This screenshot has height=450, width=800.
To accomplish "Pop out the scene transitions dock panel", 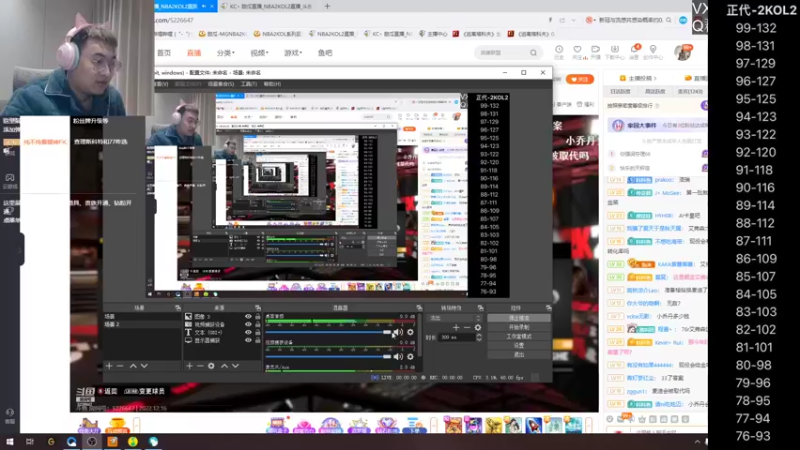I will [x=480, y=308].
